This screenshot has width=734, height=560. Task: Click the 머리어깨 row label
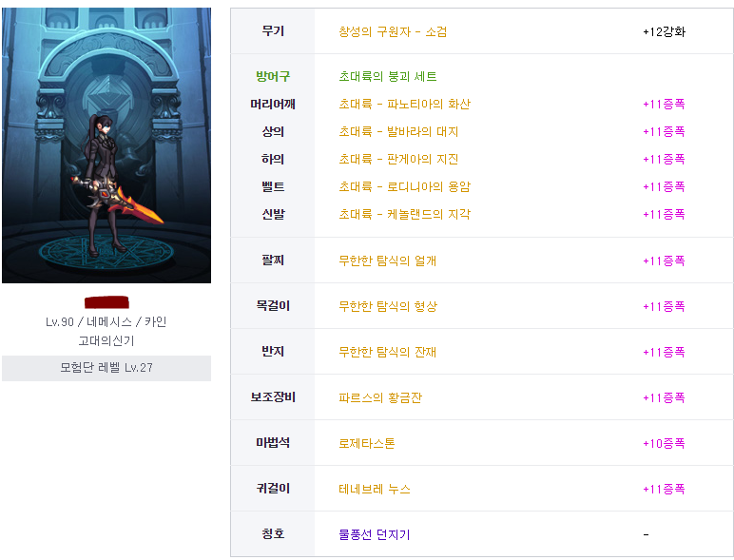pos(273,104)
